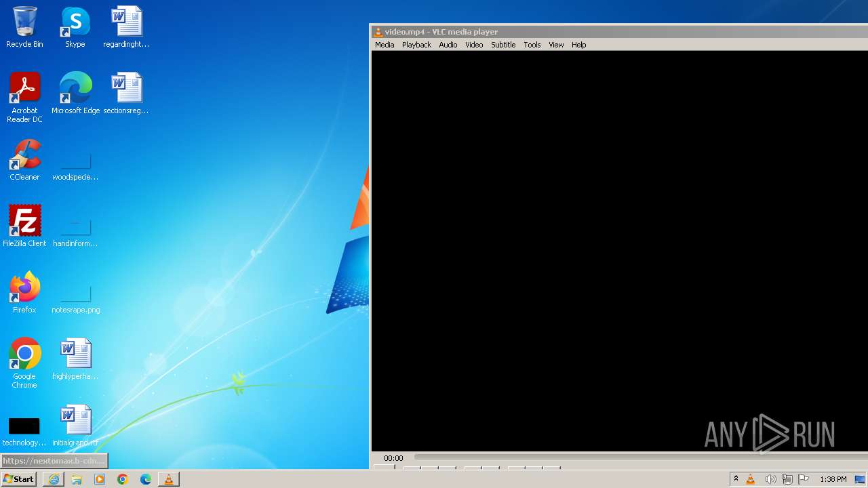Select the regardinght Word document icon

pos(126,27)
